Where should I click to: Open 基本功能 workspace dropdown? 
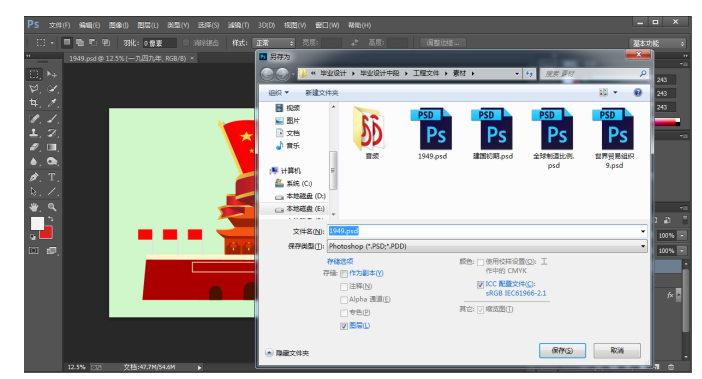[x=658, y=43]
